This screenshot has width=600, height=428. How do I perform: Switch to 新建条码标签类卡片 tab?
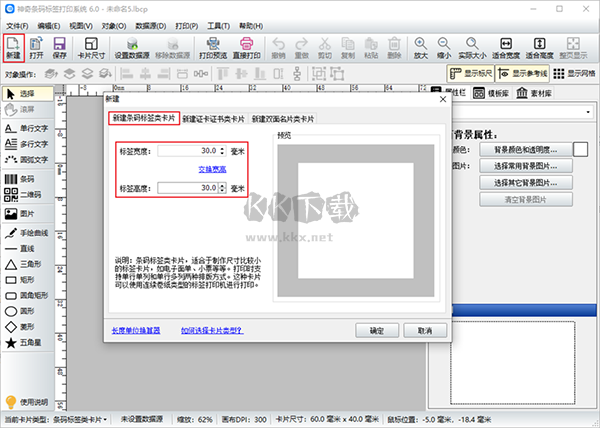(x=144, y=118)
